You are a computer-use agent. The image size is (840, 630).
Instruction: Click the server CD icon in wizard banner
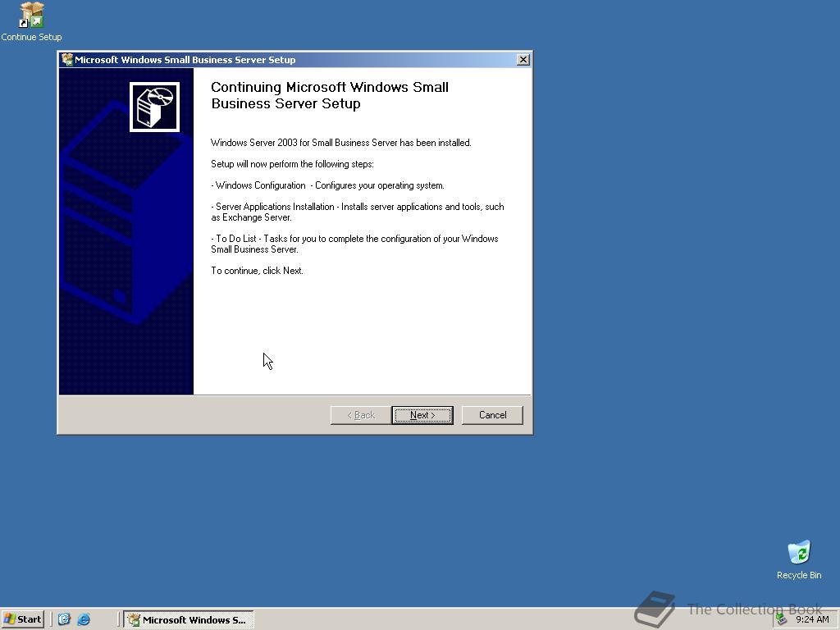[154, 107]
